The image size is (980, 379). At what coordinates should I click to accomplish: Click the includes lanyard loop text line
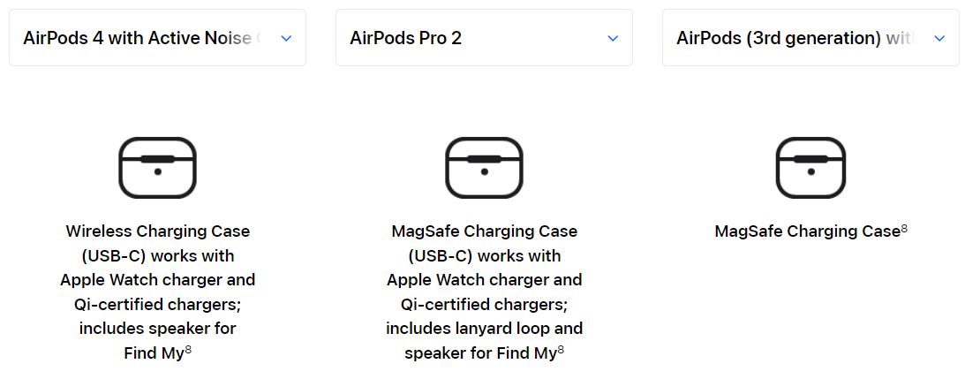tap(485, 329)
